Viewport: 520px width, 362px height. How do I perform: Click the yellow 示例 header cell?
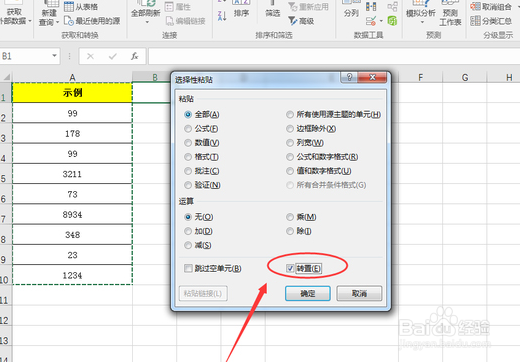point(72,93)
